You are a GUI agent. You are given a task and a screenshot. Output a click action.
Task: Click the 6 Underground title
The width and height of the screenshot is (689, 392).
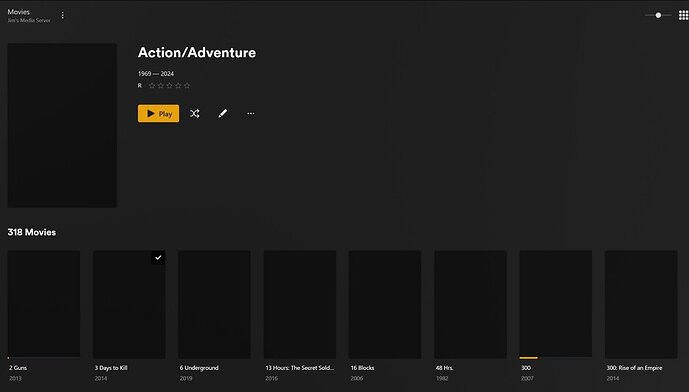tap(199, 368)
